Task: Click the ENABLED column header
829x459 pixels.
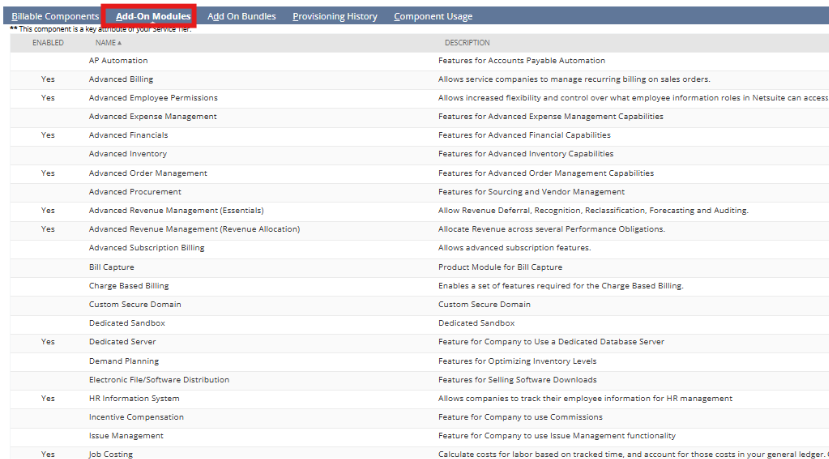Action: coord(47,43)
